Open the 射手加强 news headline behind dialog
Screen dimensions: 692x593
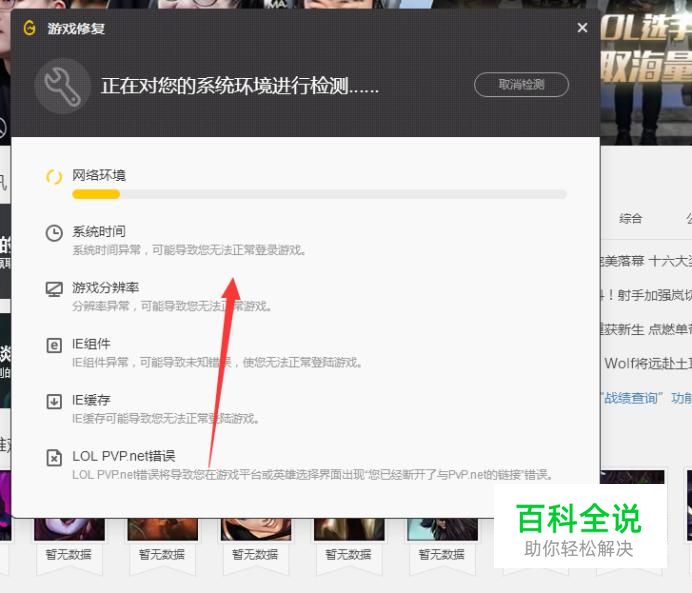click(x=646, y=295)
